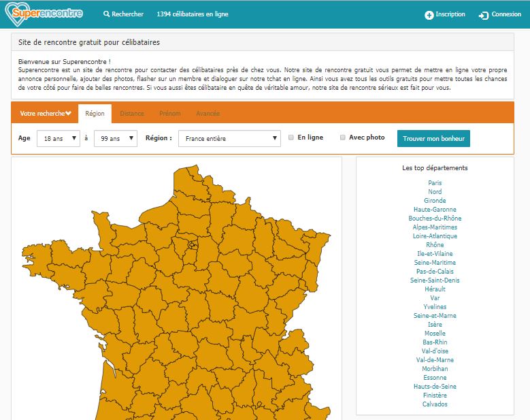This screenshot has width=530, height=420.
Task: Click the Trouver mon bonheur button
Action: coord(433,138)
